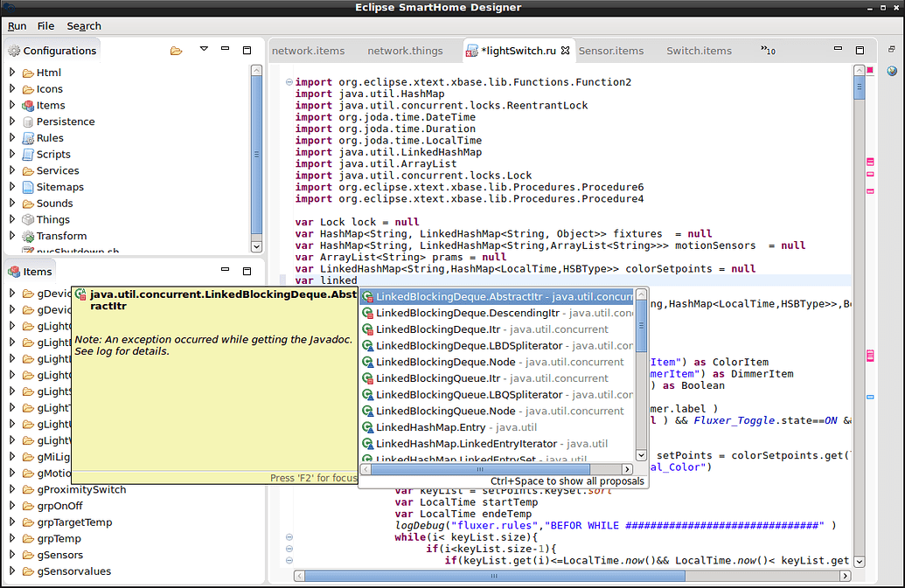Screen dimensions: 905x588
Task: Minimize the editor area
Action: click(837, 50)
